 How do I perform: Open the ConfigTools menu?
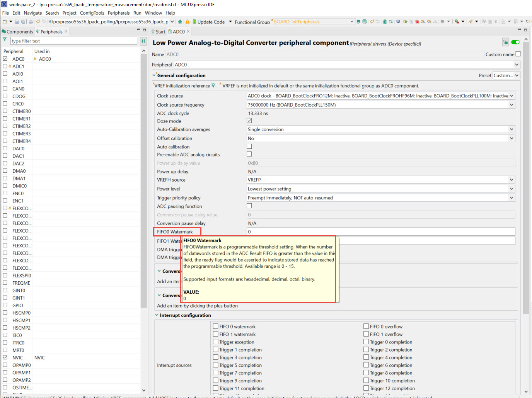point(92,13)
